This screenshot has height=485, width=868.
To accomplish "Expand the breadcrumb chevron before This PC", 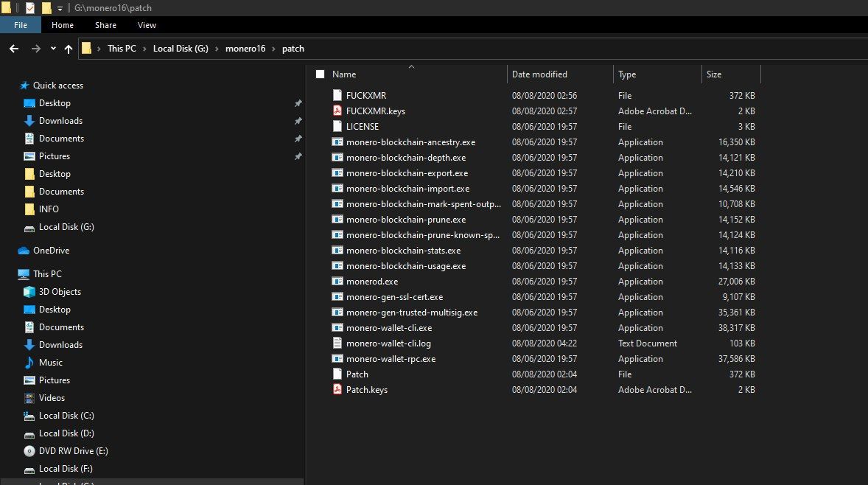I will pos(99,49).
